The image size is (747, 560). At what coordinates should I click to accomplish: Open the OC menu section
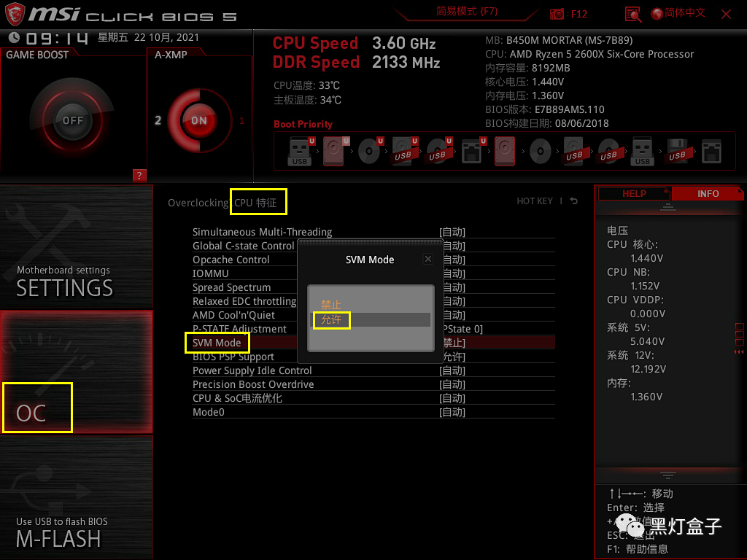click(76, 371)
